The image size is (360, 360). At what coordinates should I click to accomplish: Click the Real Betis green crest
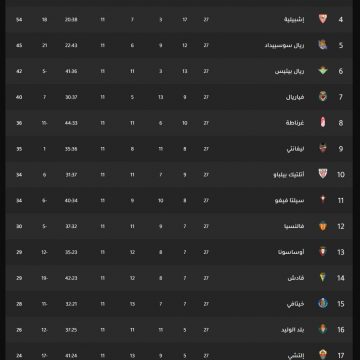point(323,71)
